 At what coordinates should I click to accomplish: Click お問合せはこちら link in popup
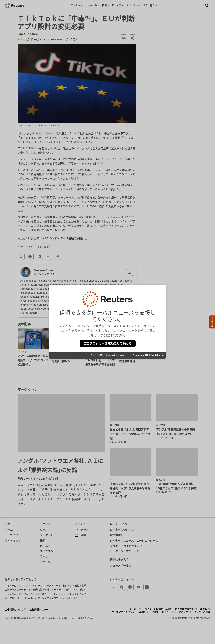tap(116, 355)
